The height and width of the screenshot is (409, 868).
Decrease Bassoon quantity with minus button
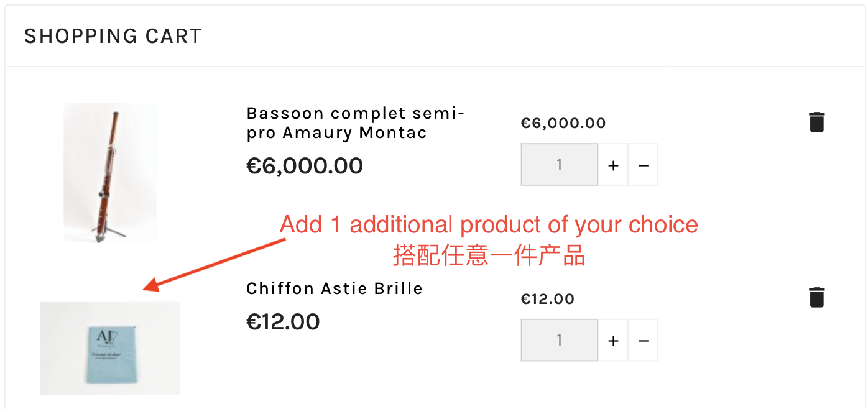click(644, 165)
